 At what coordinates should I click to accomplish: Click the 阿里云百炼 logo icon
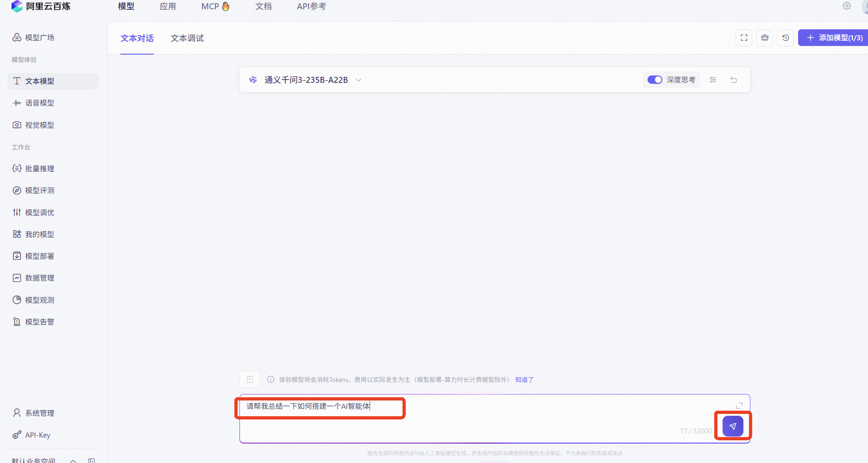tap(17, 6)
